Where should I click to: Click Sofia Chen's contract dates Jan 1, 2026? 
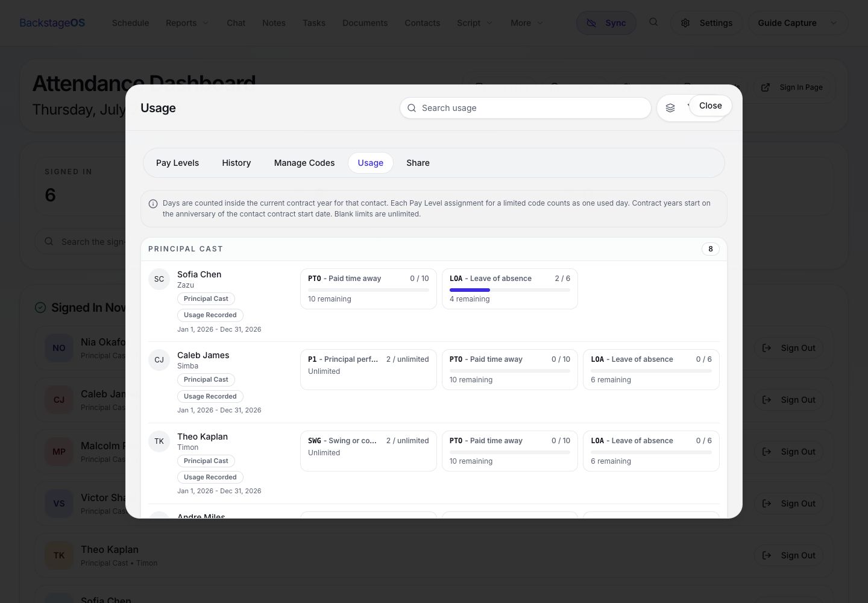point(219,329)
